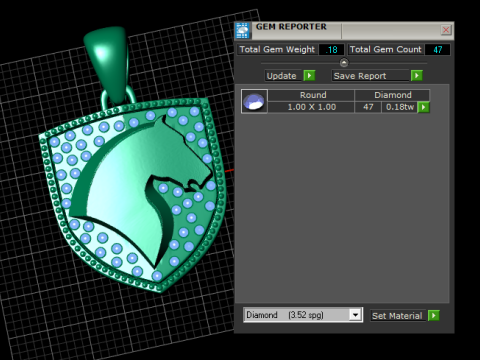Viewport: 480px width, 360px height.
Task: Click the Total Gem Count label
Action: click(x=386, y=49)
